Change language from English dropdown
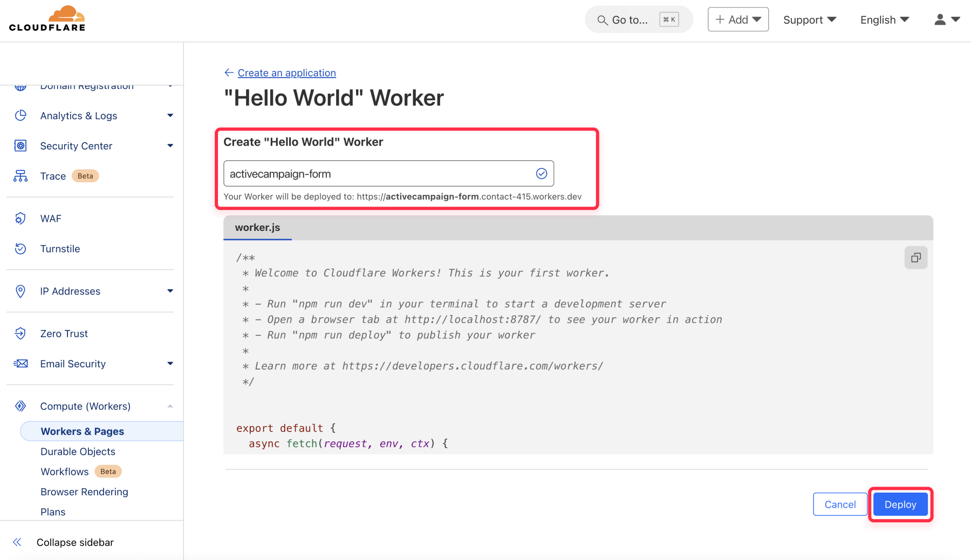The height and width of the screenshot is (560, 971). (885, 20)
